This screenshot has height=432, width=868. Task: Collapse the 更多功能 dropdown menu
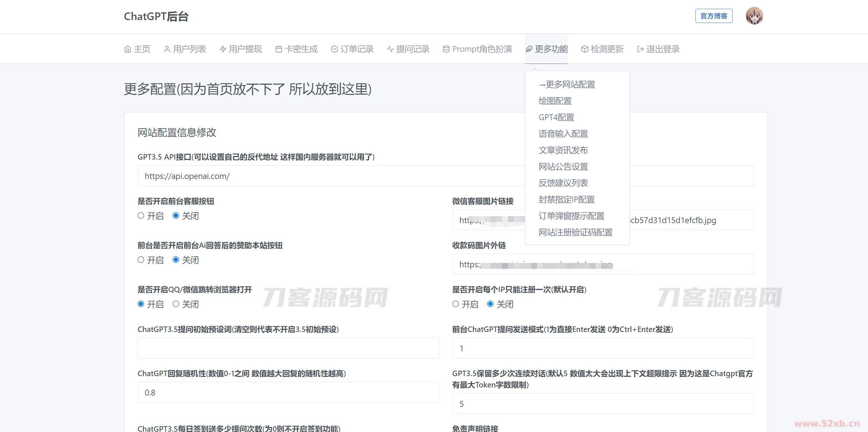point(546,49)
